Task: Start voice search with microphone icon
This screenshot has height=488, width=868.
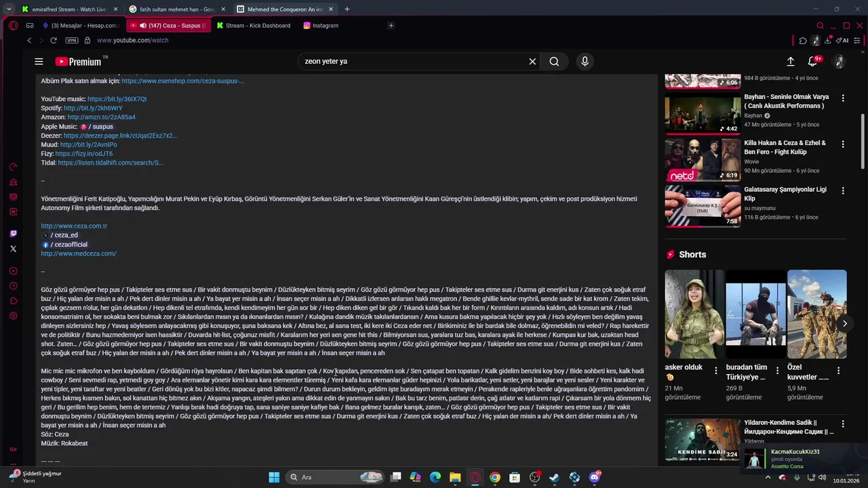Action: tap(585, 62)
